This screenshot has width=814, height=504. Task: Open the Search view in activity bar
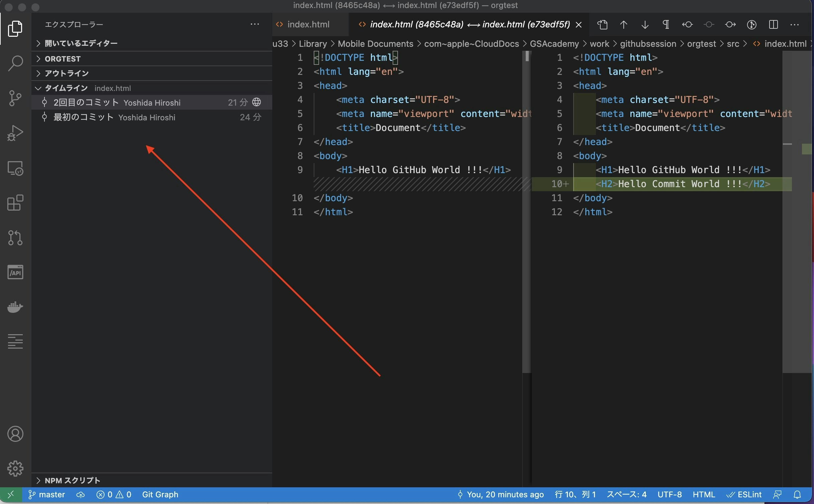tap(15, 63)
